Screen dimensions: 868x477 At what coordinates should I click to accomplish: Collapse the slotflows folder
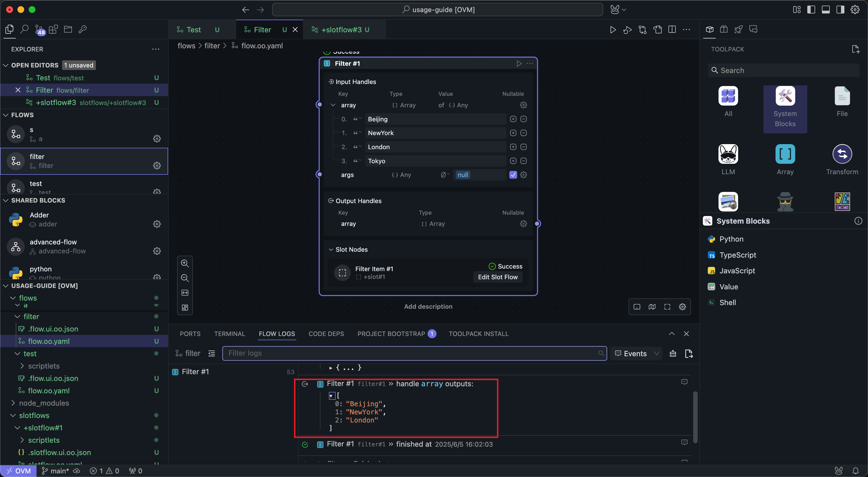click(13, 415)
